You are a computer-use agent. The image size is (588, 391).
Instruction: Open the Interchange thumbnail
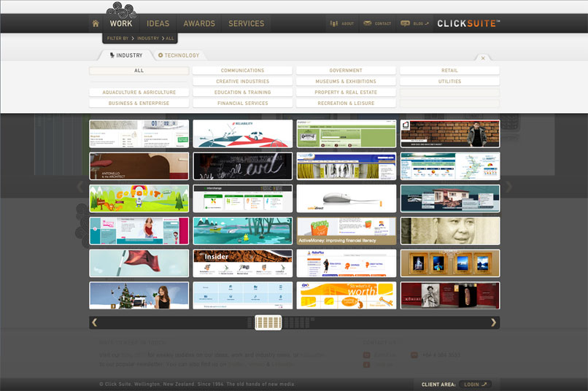pos(243,198)
